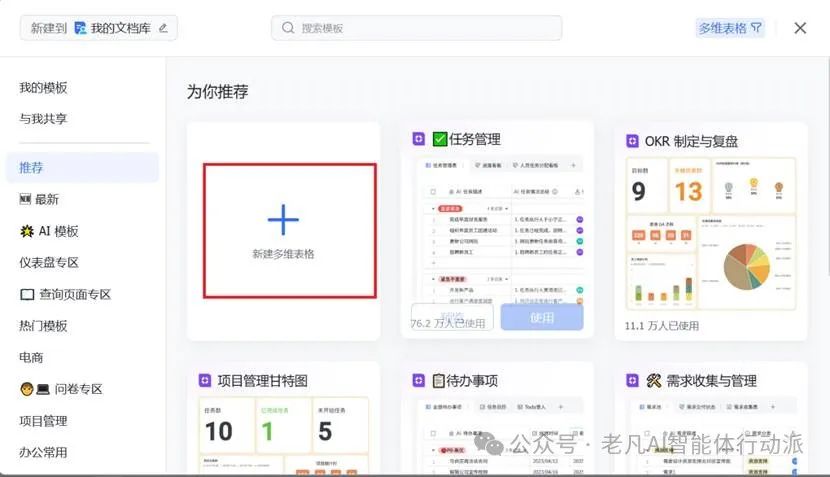
Task: Open the 新建到 我的文档库 location selector
Action: tap(98, 28)
